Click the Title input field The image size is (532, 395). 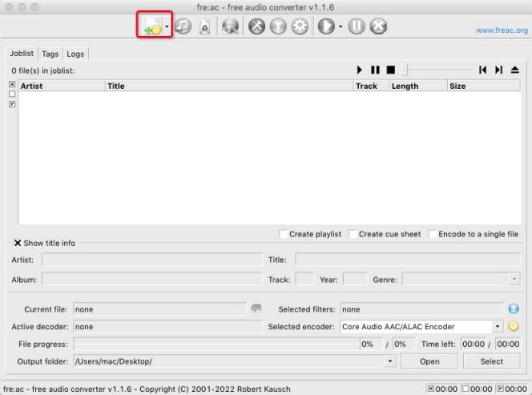(408, 260)
